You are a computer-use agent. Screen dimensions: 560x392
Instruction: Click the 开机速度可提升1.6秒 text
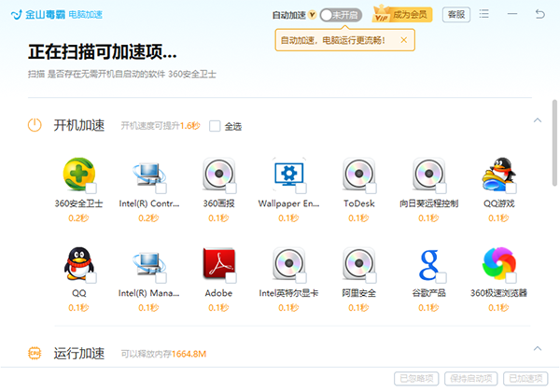(161, 126)
